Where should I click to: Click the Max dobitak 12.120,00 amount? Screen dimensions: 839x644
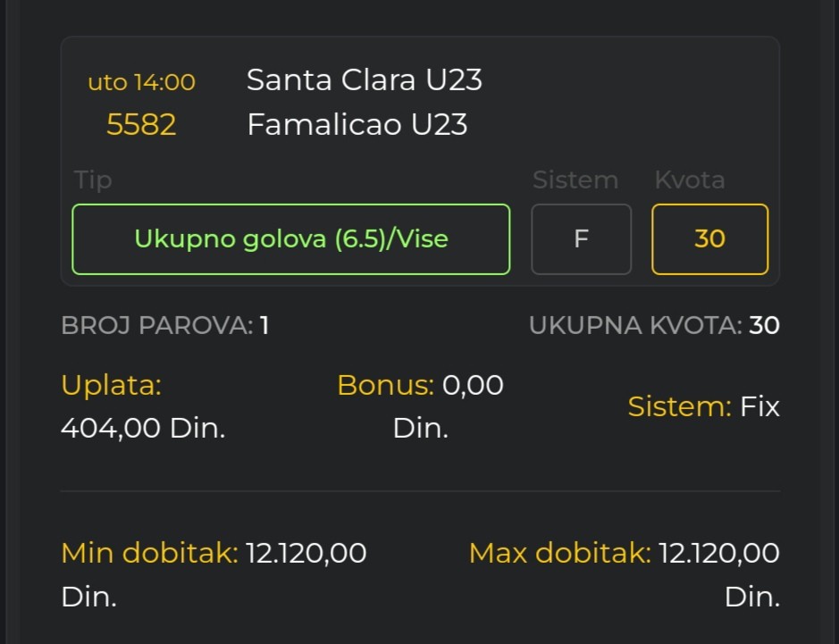click(x=718, y=553)
